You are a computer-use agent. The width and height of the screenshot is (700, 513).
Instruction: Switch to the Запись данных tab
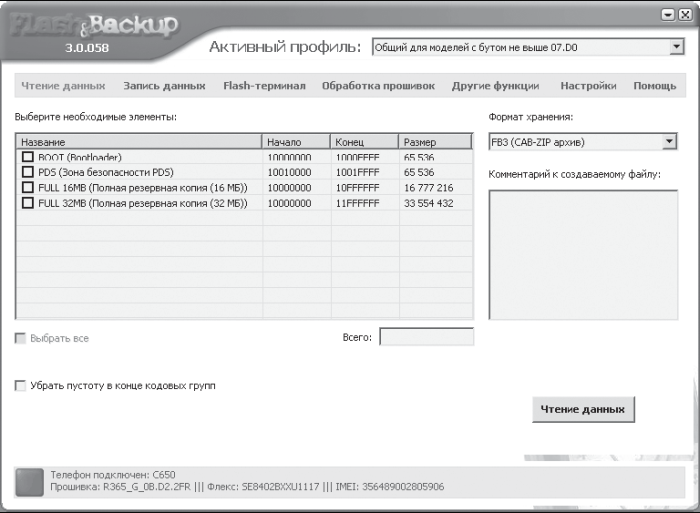[164, 86]
